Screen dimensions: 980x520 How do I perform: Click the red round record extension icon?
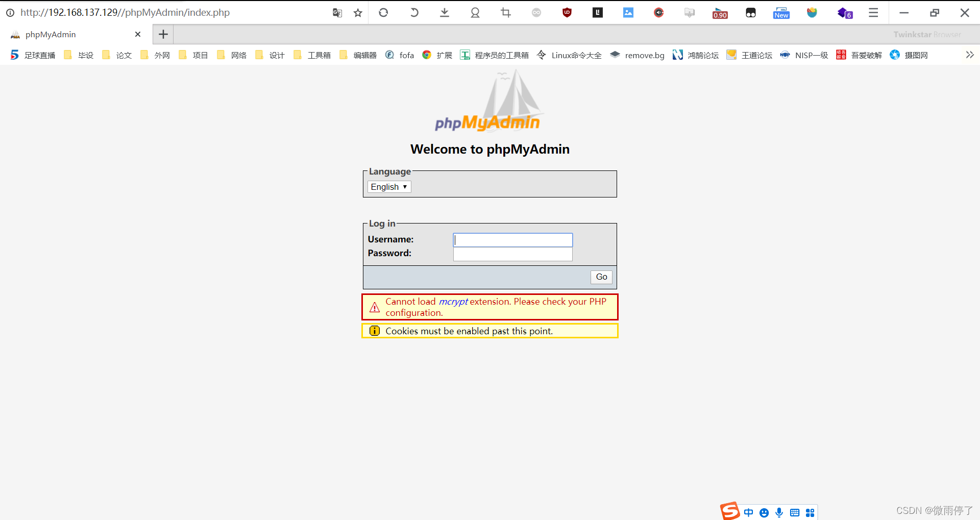pos(659,13)
